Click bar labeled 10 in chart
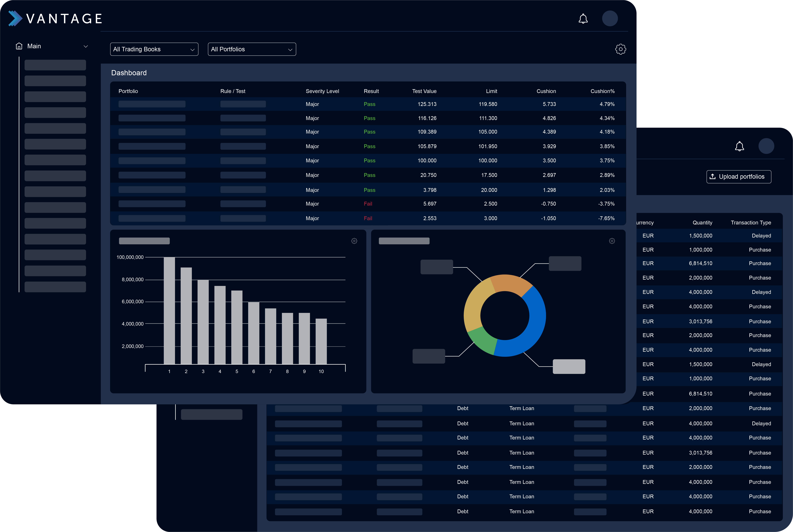The height and width of the screenshot is (532, 793). click(x=321, y=341)
